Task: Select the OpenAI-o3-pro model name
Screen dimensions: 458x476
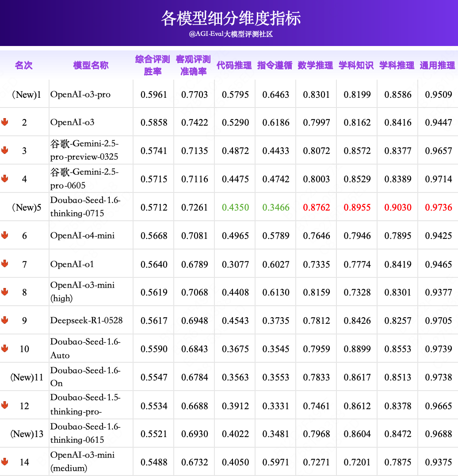Action: pyautogui.click(x=80, y=94)
